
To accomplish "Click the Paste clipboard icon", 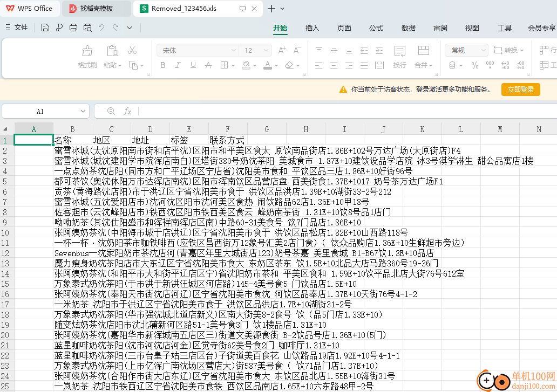I will (x=112, y=51).
